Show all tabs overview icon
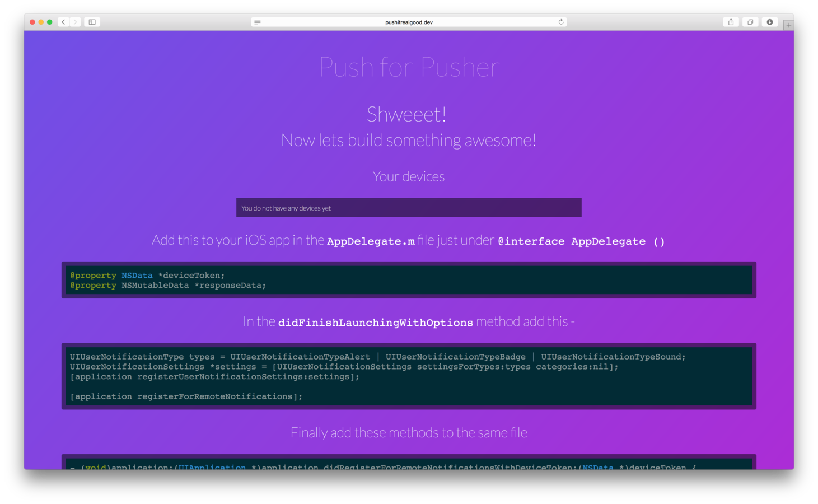The height and width of the screenshot is (504, 818). click(x=750, y=22)
